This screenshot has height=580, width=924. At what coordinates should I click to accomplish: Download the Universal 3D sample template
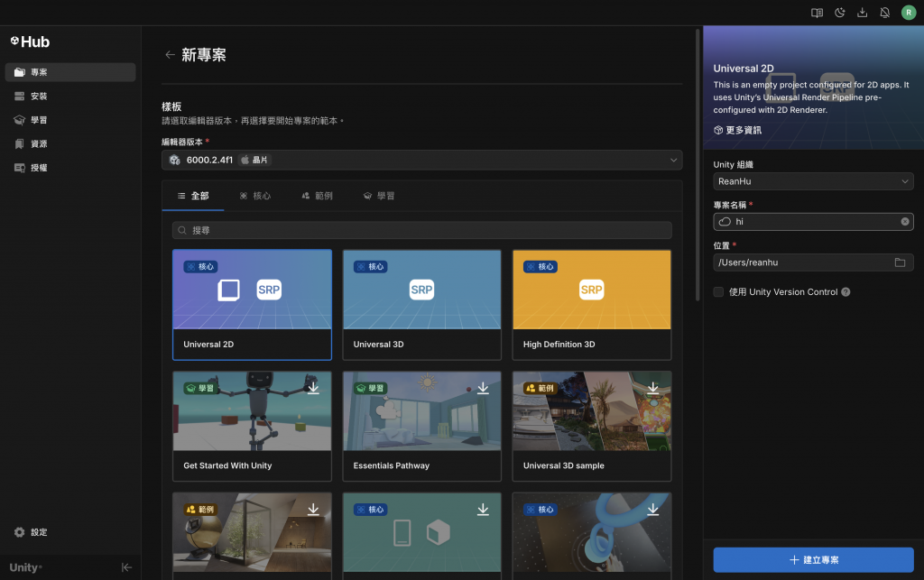(653, 388)
